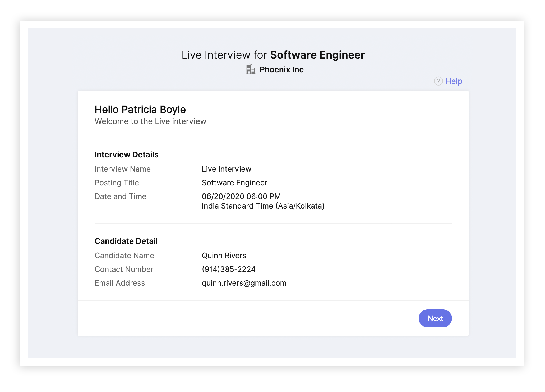The image size is (545, 392).
Task: Select the Live Interview name value
Action: point(226,169)
